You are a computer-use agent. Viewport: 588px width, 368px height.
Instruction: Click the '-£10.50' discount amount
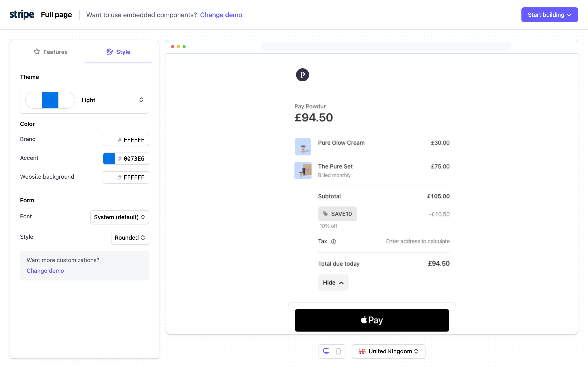[x=439, y=214]
